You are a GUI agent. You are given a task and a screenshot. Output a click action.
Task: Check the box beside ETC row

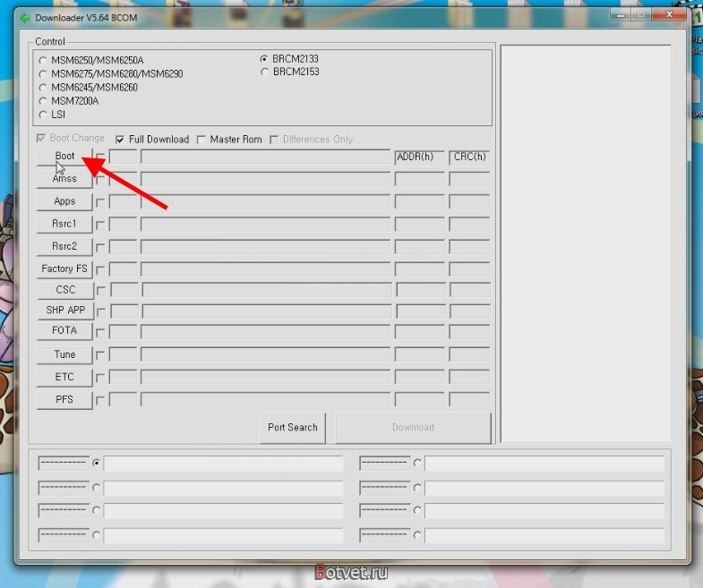[x=100, y=379]
